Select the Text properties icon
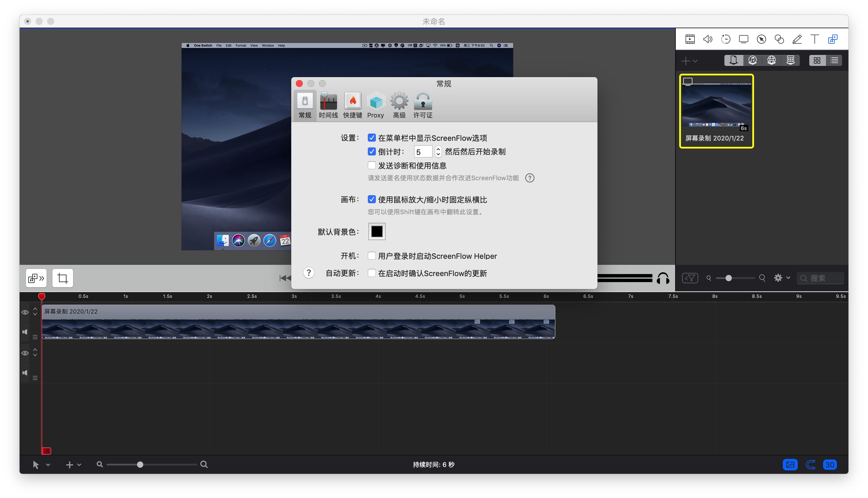The image size is (868, 498). coord(815,39)
